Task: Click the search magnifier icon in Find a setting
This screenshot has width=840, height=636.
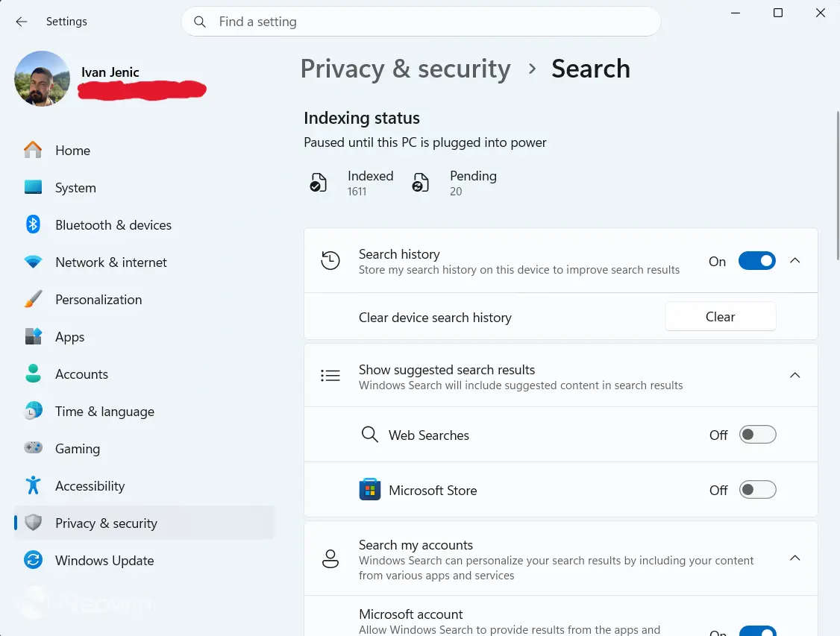Action: coord(200,22)
